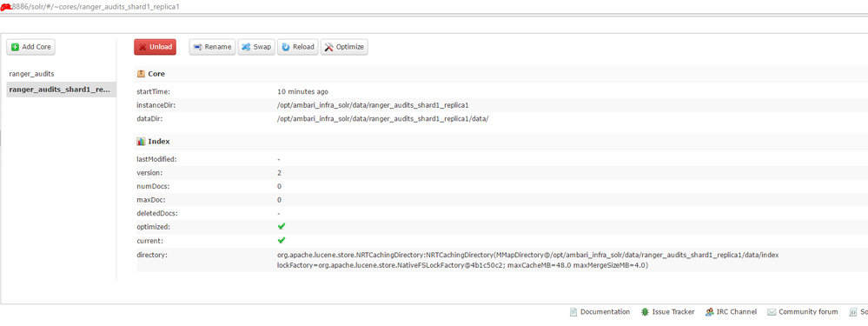Optimize the core index
Image resolution: width=868 pixels, height=326 pixels.
click(344, 47)
